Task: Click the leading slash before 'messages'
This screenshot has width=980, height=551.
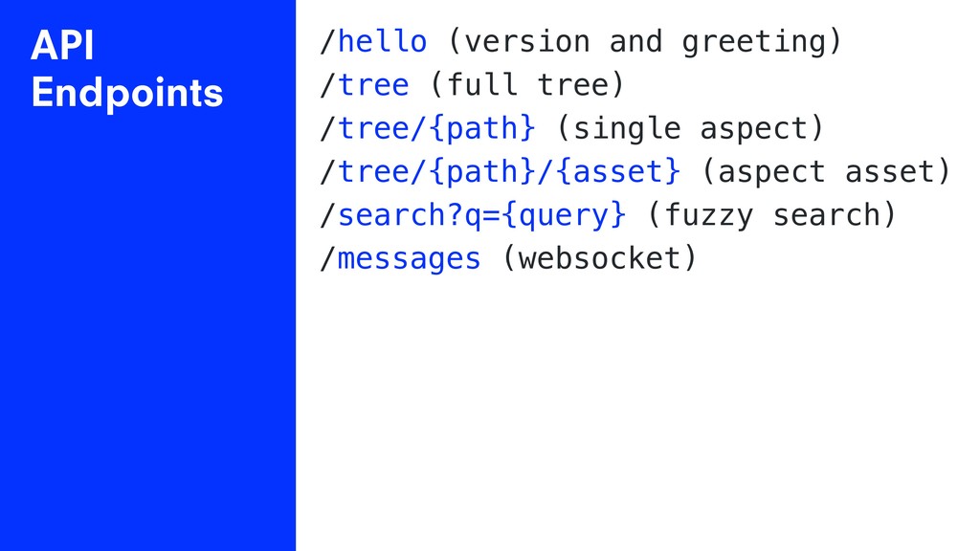Action: click(x=327, y=258)
